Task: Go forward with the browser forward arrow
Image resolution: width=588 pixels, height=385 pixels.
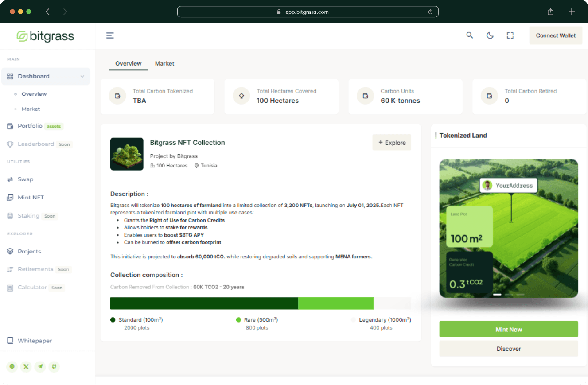Action: 65,12
